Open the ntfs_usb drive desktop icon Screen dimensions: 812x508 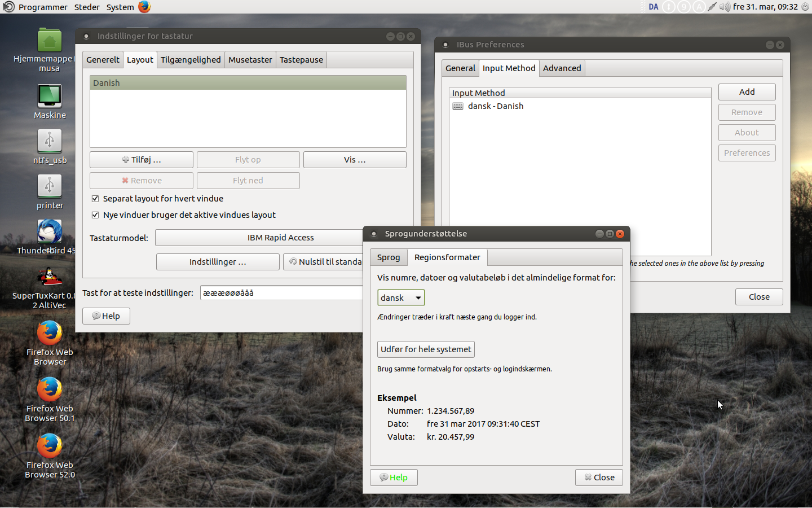tap(50, 141)
